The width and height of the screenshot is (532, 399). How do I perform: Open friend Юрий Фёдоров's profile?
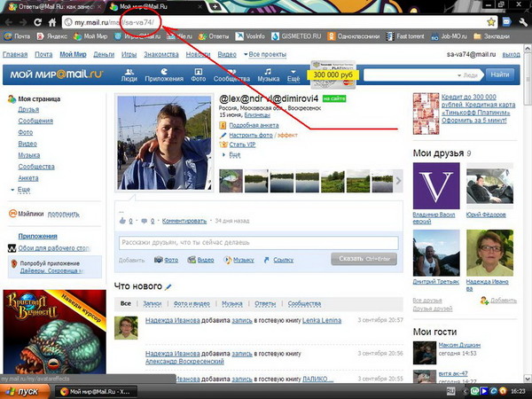[x=486, y=215]
